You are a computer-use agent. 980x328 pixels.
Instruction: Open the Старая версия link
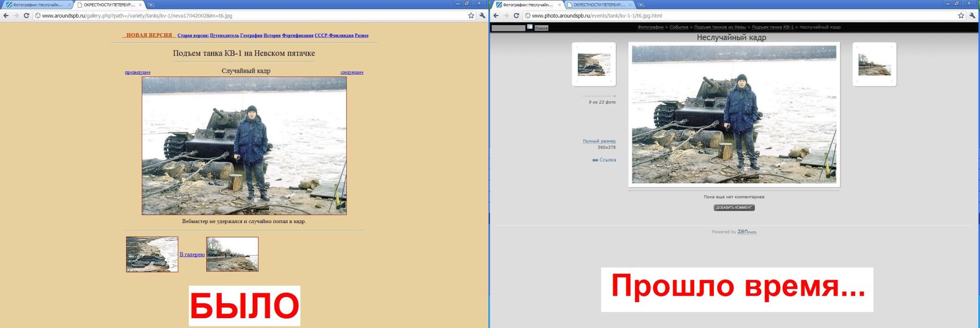point(193,36)
